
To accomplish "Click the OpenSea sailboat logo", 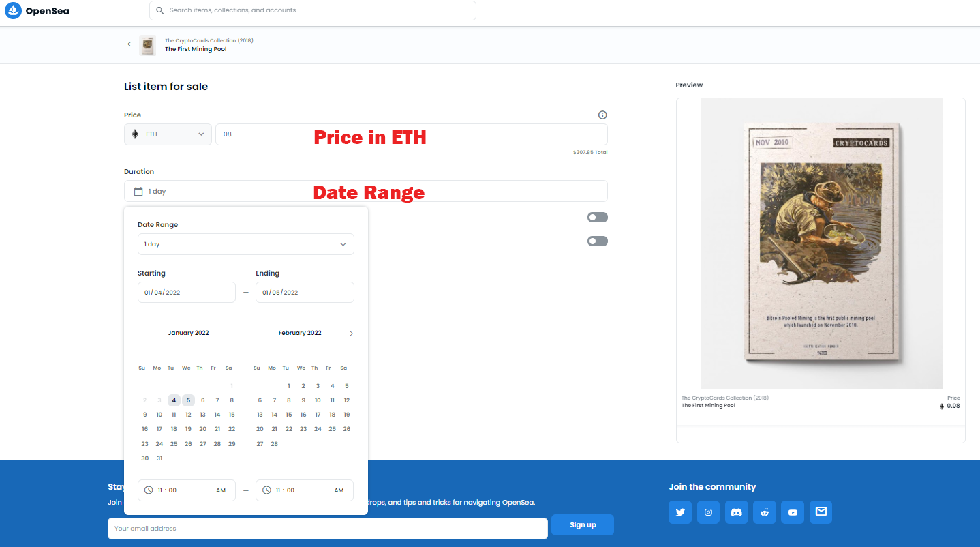I will pos(12,10).
